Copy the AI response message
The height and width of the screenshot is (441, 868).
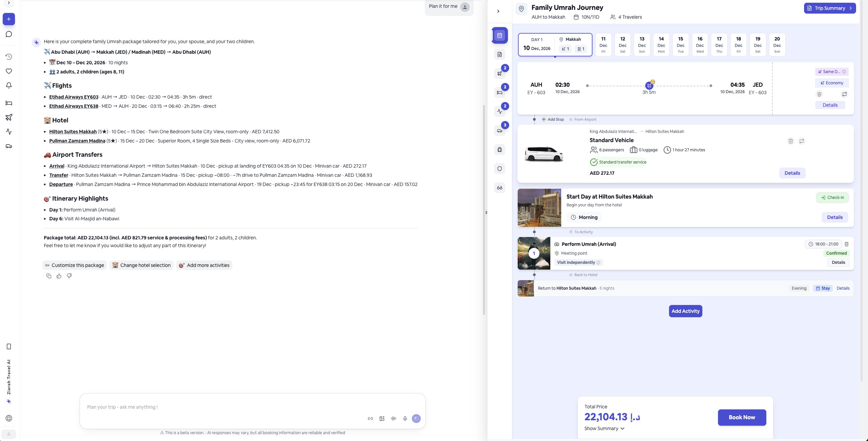click(x=49, y=276)
